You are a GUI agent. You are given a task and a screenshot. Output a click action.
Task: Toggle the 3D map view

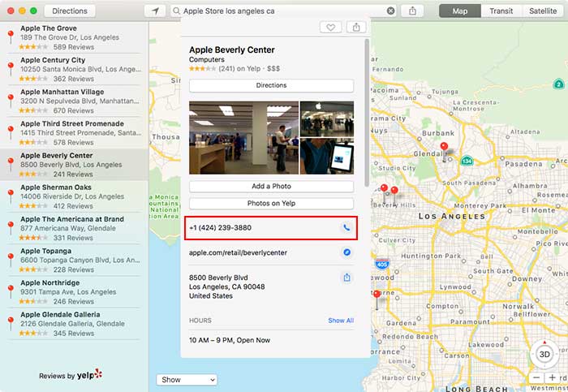point(544,355)
